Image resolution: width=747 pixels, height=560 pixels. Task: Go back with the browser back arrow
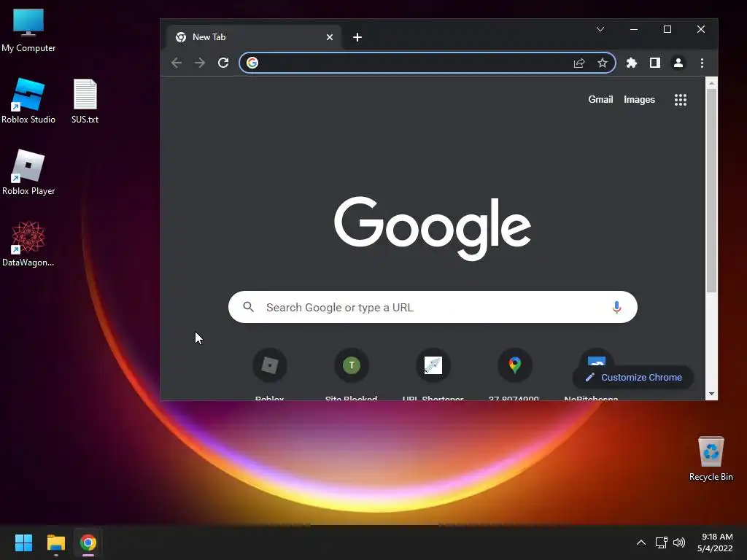(177, 63)
